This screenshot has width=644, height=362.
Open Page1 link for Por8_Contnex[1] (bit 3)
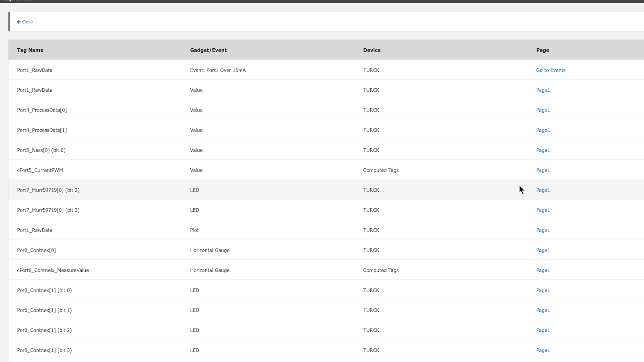pos(543,350)
